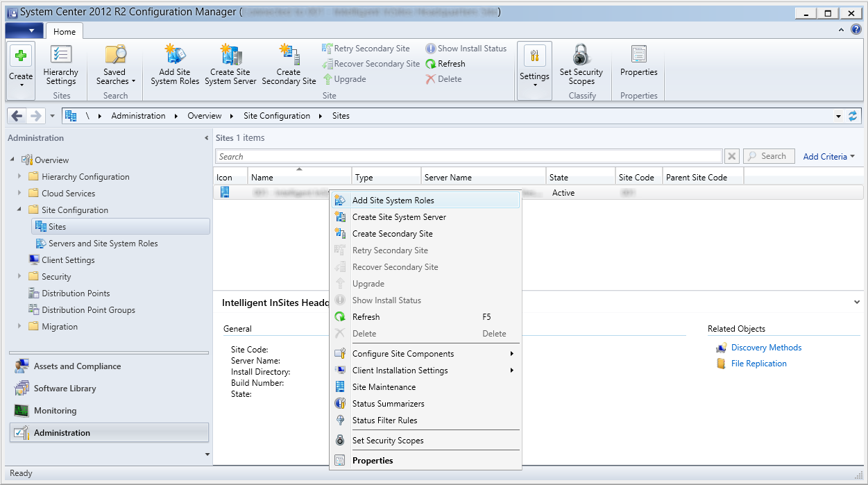The width and height of the screenshot is (868, 485).
Task: Choose Site Maintenance in context menu
Action: point(425,387)
